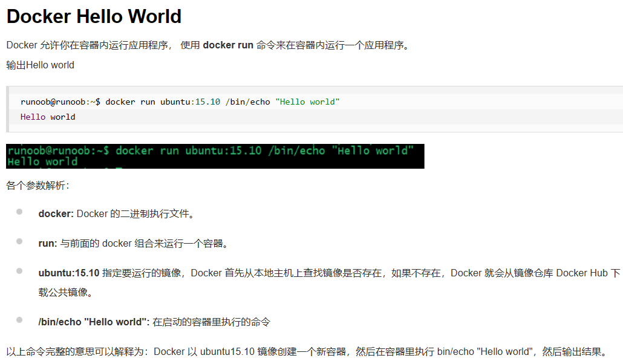623x364 pixels.
Task: Click the final summary paragraph starting "以上命令完整的意思"
Action: (x=307, y=352)
